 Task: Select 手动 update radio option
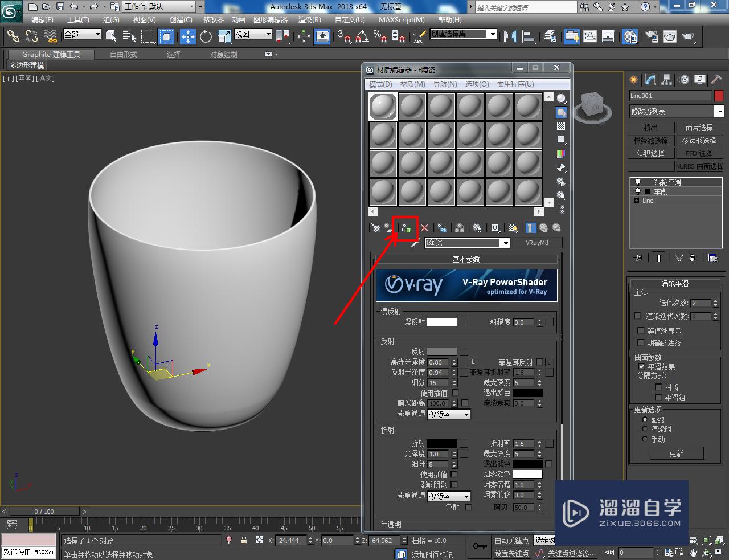[645, 439]
